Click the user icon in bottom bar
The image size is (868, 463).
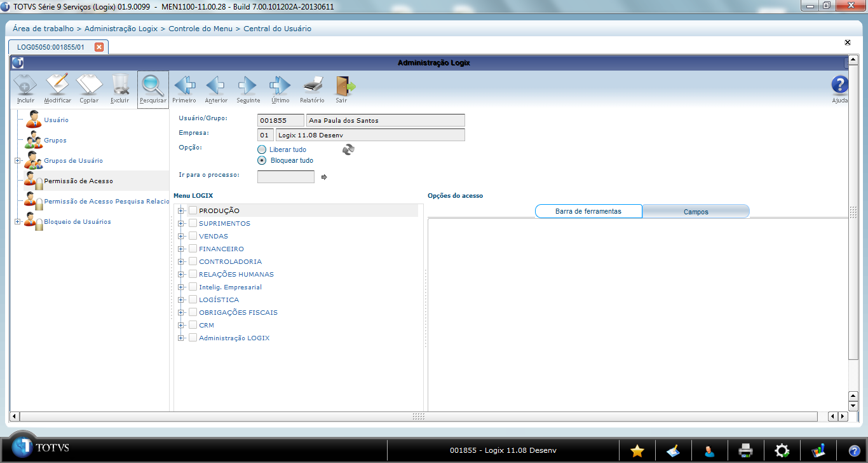tap(709, 450)
